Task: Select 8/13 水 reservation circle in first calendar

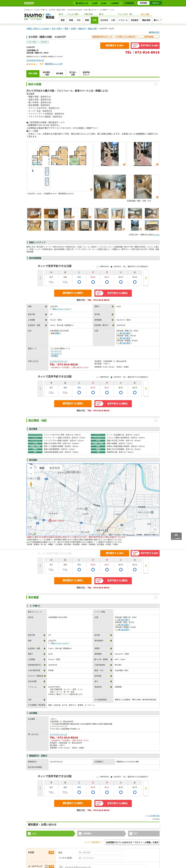Action: 135,282
